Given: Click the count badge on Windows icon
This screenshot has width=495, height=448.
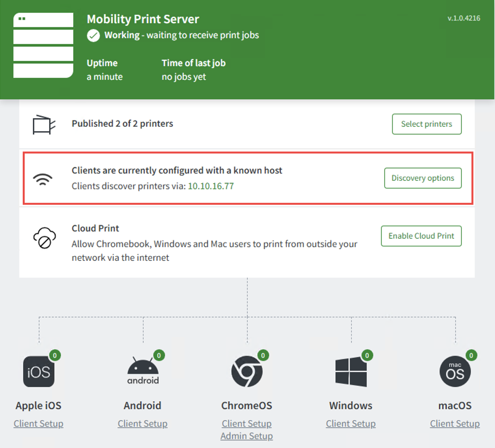Looking at the screenshot, I should (367, 355).
